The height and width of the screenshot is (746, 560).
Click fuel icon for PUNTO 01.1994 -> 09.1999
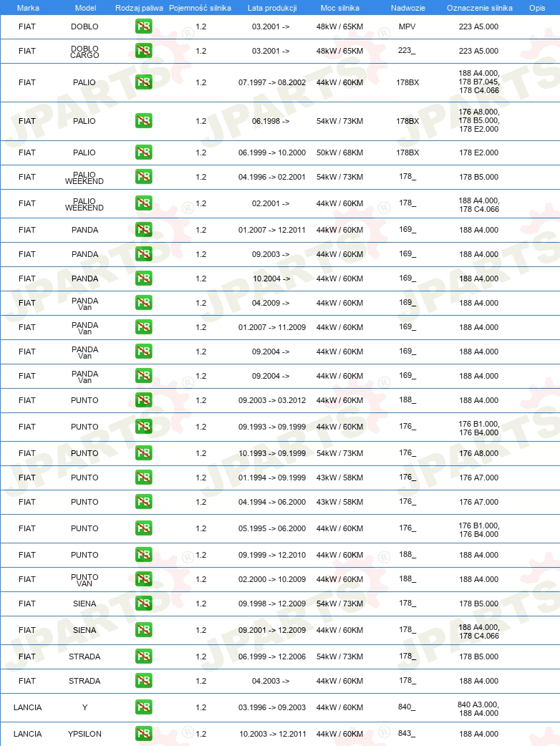144,478
